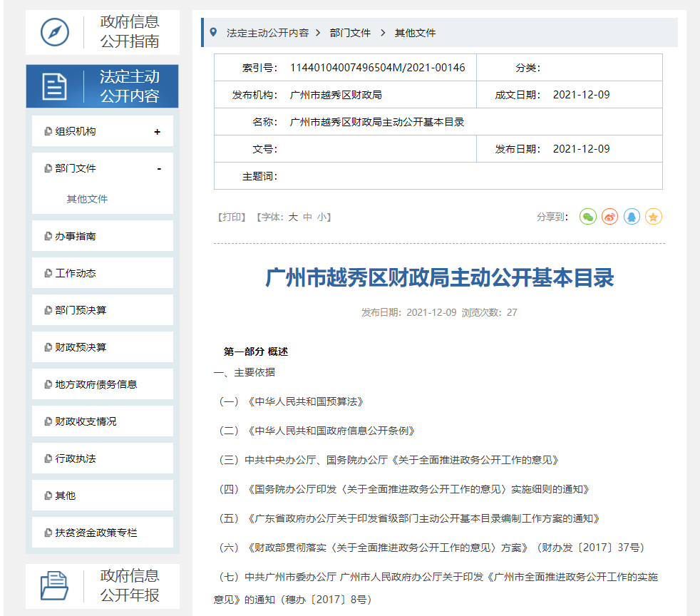The width and height of the screenshot is (700, 616).
Task: Share page via Weibo icon
Action: coord(609,217)
